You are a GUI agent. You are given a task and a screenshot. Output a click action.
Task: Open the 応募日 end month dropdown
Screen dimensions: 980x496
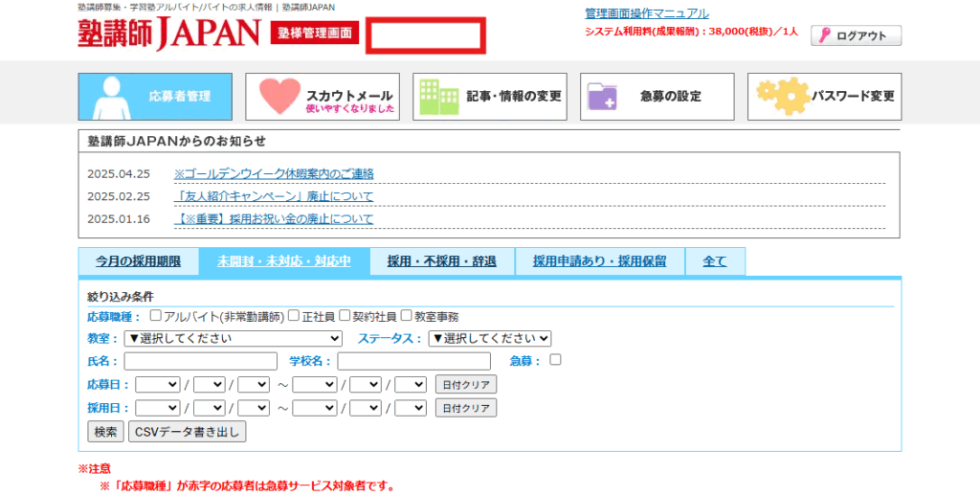pyautogui.click(x=365, y=384)
